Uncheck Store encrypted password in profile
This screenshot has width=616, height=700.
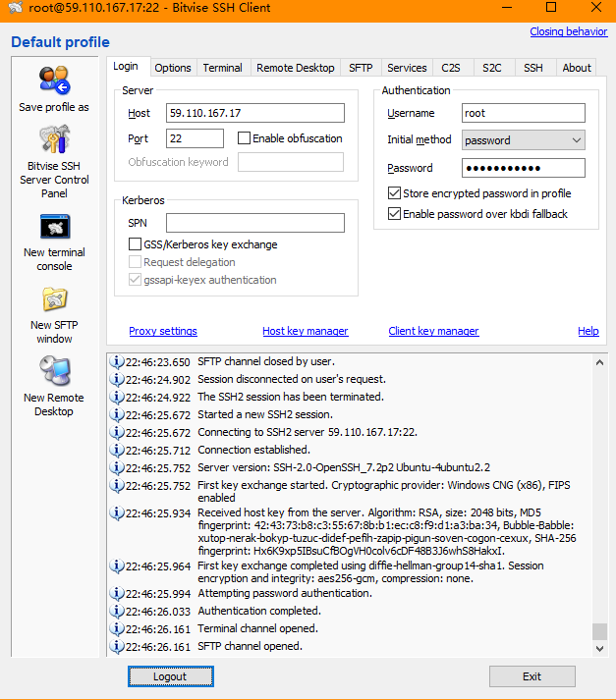click(x=394, y=192)
